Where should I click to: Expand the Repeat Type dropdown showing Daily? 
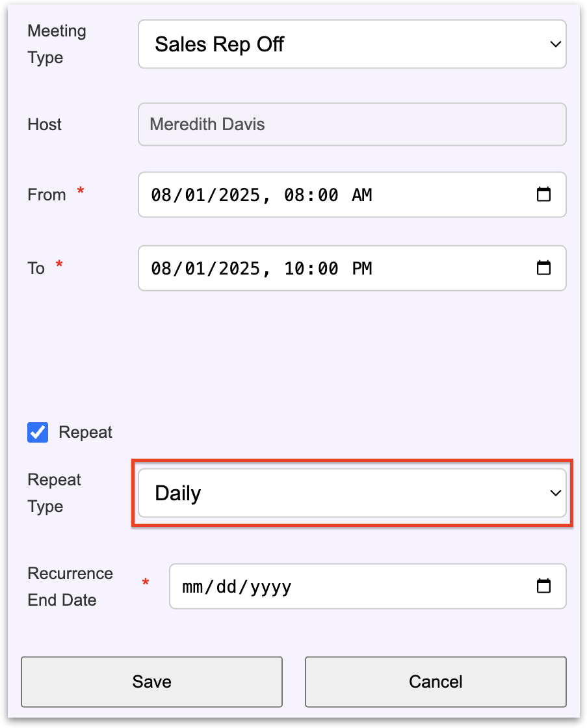tap(352, 493)
